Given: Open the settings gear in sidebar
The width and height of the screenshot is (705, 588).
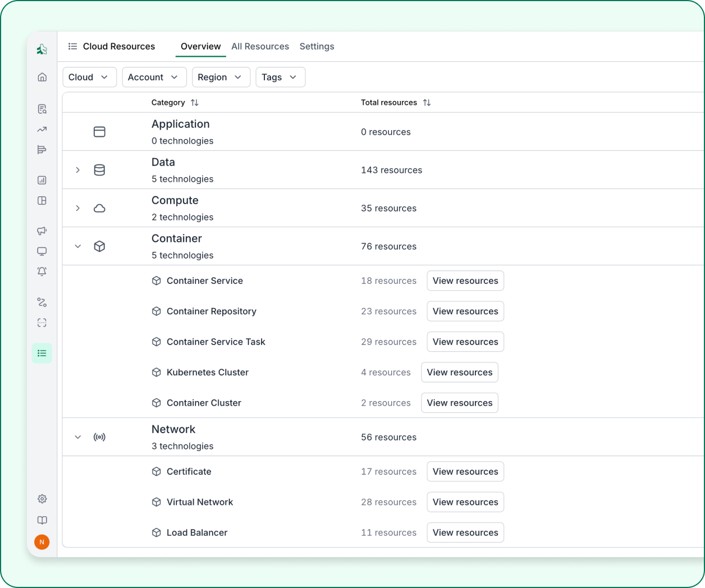Looking at the screenshot, I should (42, 499).
